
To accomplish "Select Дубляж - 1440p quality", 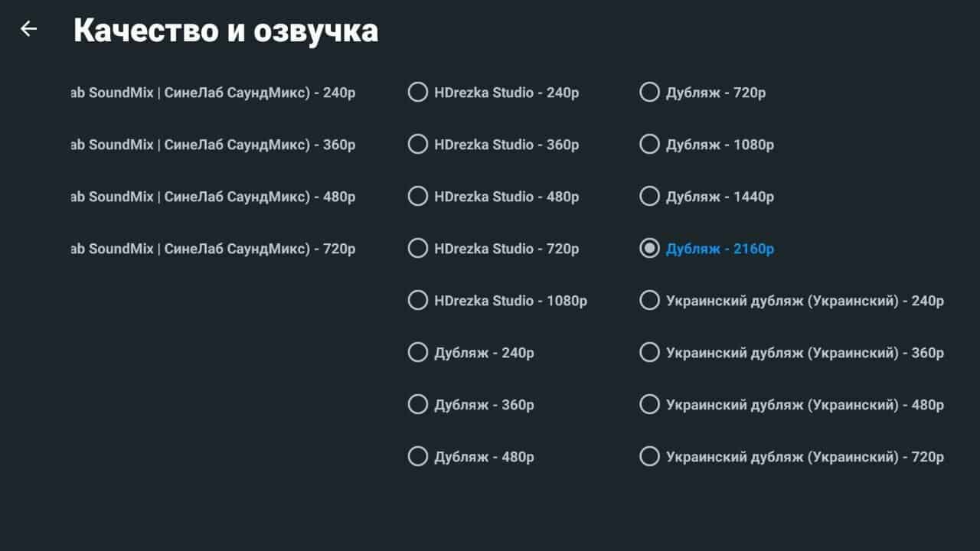I will click(649, 197).
